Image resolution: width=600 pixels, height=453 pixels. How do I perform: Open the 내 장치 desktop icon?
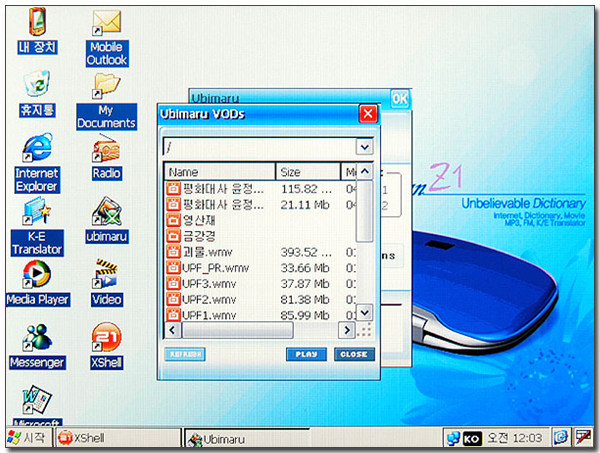click(37, 22)
